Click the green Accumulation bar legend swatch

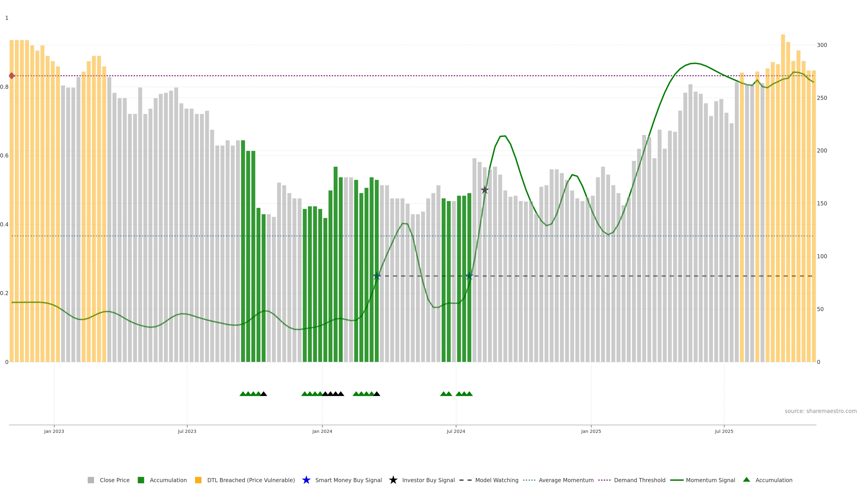[141, 480]
